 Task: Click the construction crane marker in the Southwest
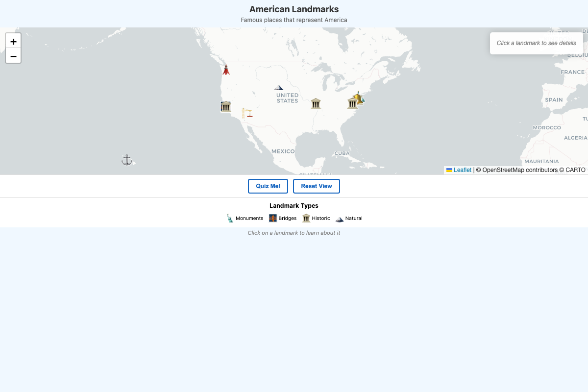pos(247,113)
